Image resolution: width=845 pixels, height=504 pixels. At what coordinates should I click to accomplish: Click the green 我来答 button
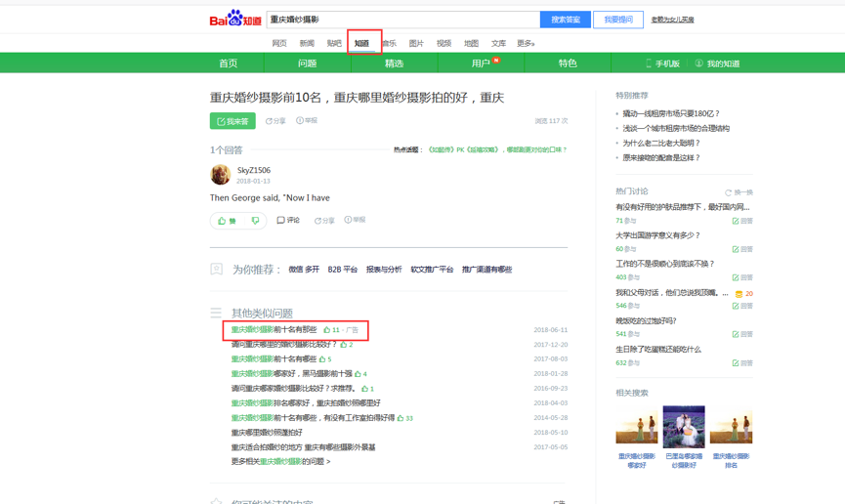tap(232, 121)
